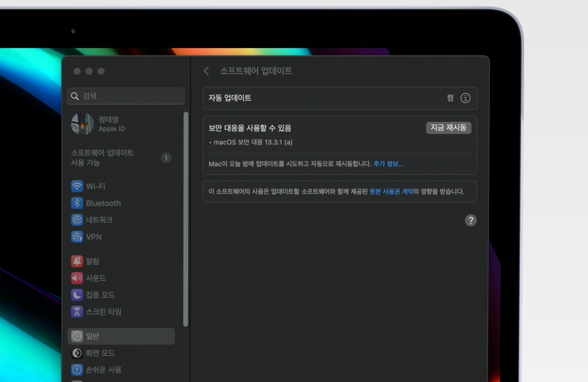Open the 추가 정보... link
Screen dimensions: 588x382
388,164
